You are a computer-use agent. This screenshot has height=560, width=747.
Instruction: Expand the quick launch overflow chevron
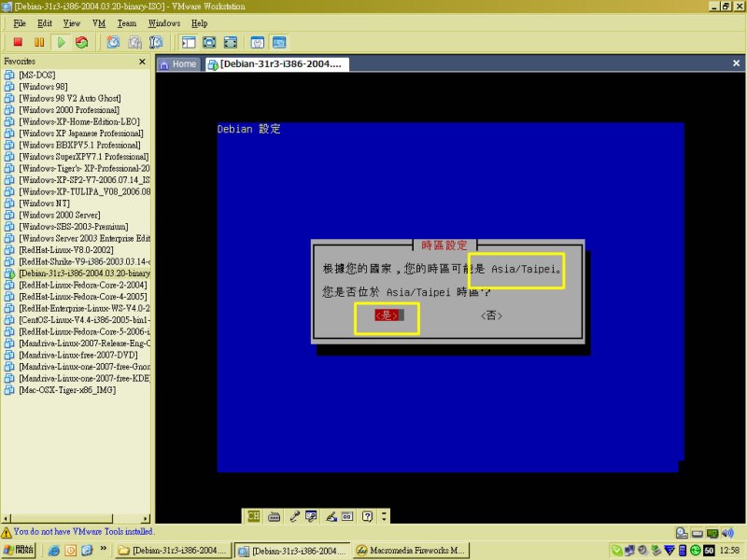point(104,549)
